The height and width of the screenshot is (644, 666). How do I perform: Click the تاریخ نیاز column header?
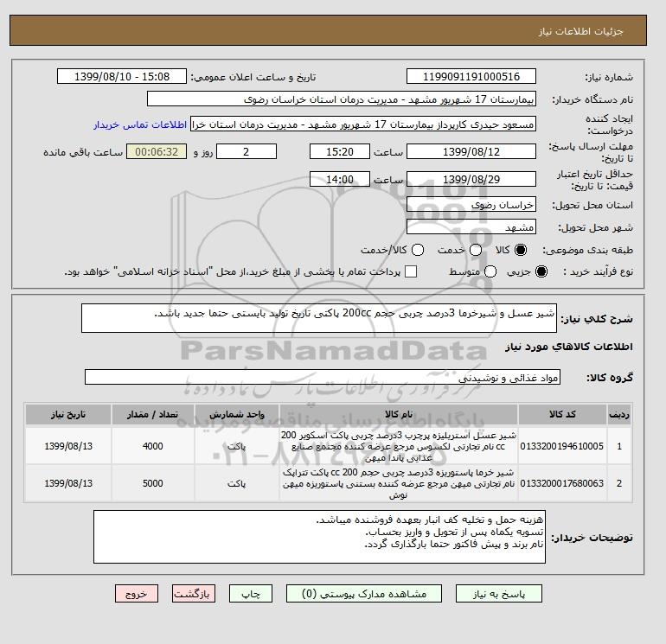(68, 414)
